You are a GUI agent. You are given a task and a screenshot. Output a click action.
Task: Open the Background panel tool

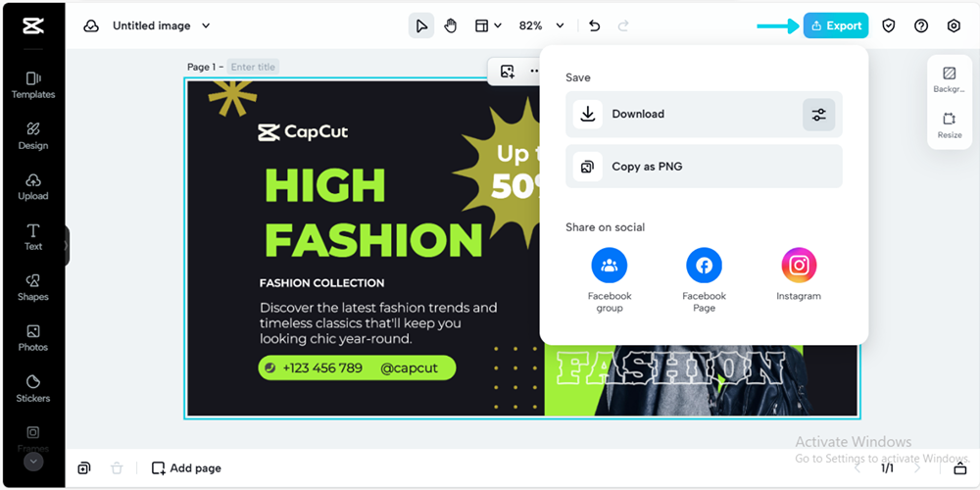(x=950, y=80)
